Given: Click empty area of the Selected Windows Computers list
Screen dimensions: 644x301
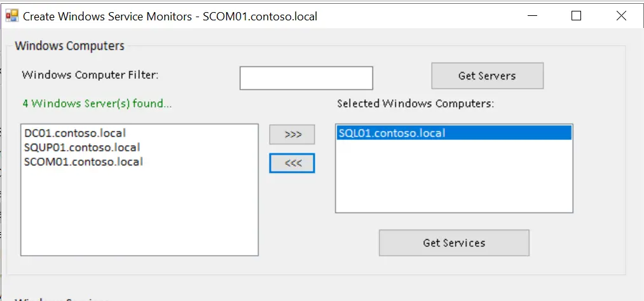Looking at the screenshot, I should (453, 178).
